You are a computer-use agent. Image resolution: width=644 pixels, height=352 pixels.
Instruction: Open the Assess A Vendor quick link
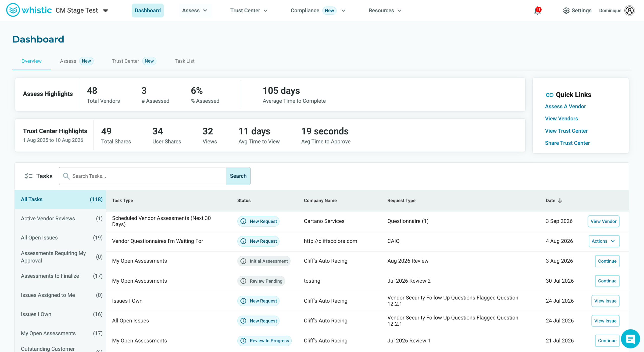(565, 106)
